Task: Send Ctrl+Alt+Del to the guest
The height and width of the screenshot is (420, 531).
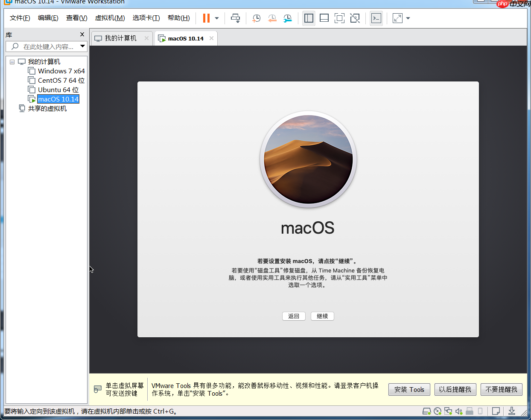Action: (x=235, y=18)
